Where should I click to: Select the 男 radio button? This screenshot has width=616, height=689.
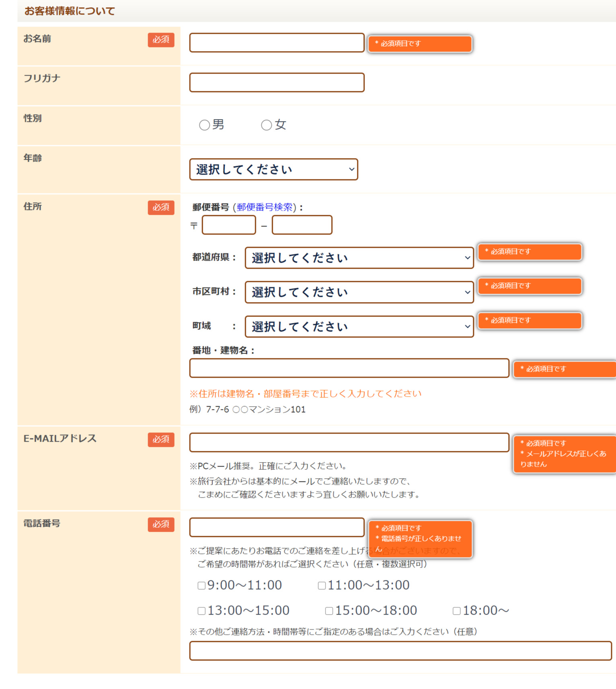coord(204,125)
